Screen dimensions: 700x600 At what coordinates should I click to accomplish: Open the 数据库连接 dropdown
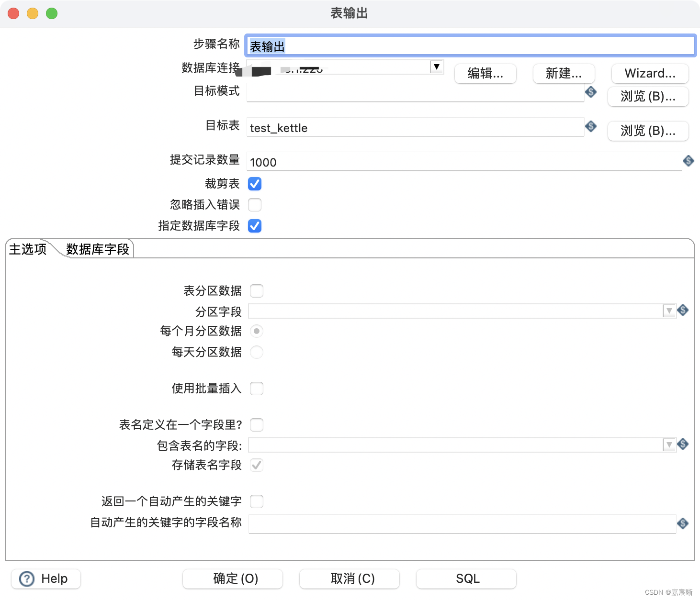click(x=436, y=67)
